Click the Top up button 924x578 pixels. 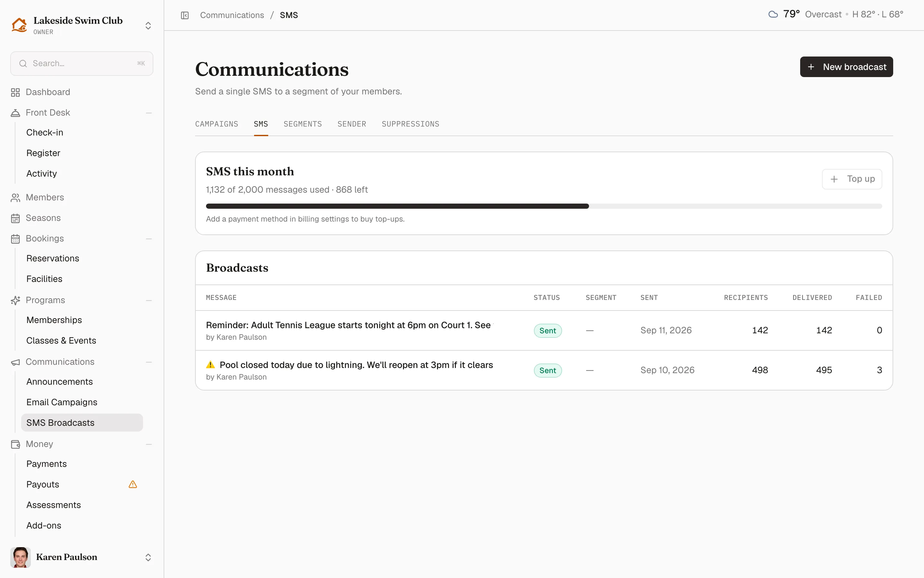[x=852, y=179]
